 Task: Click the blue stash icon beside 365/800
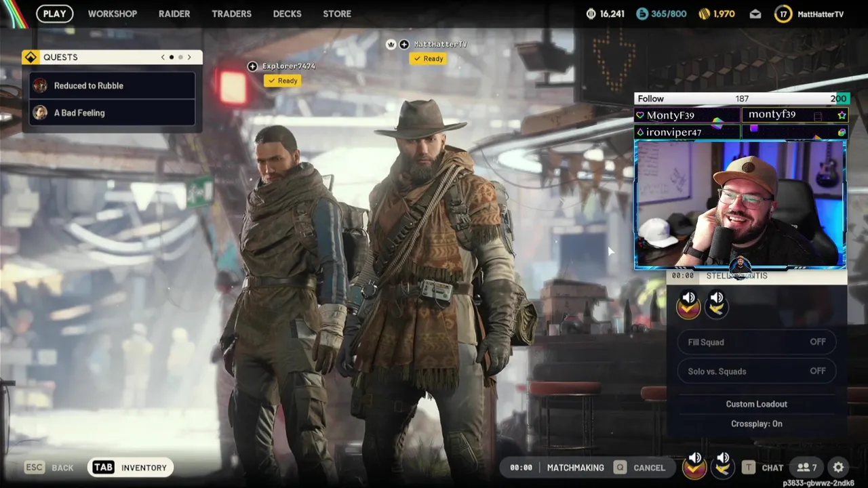642,14
